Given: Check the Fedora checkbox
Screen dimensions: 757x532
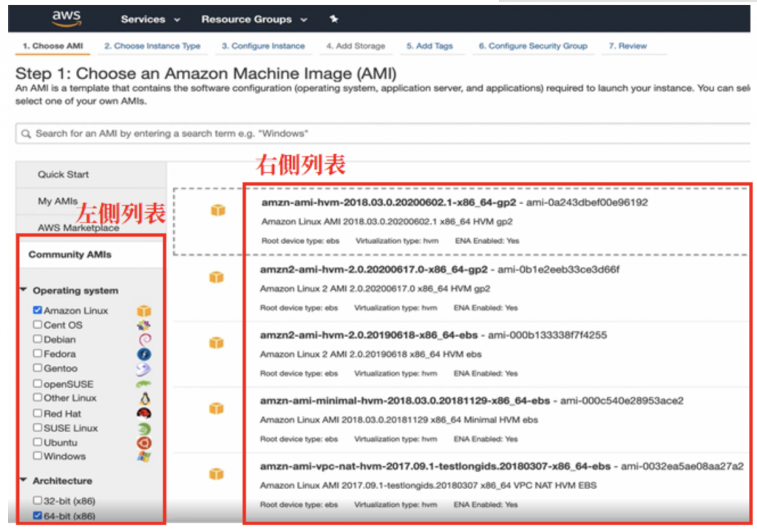Looking at the screenshot, I should click(x=38, y=353).
